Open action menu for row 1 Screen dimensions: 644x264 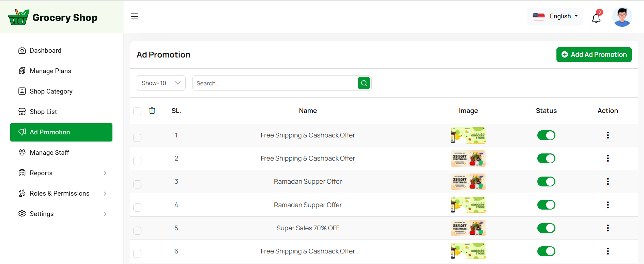tap(608, 135)
